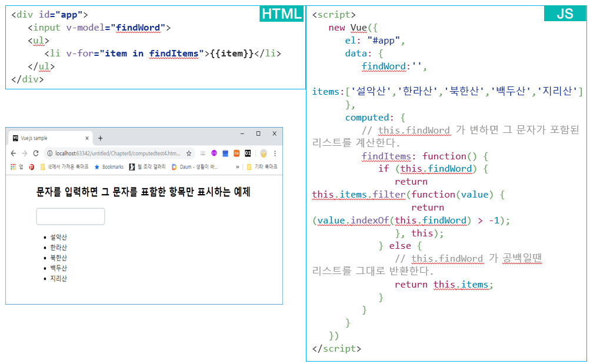Click the black 01 extension icon
This screenshot has width=590, height=364.
[248, 153]
